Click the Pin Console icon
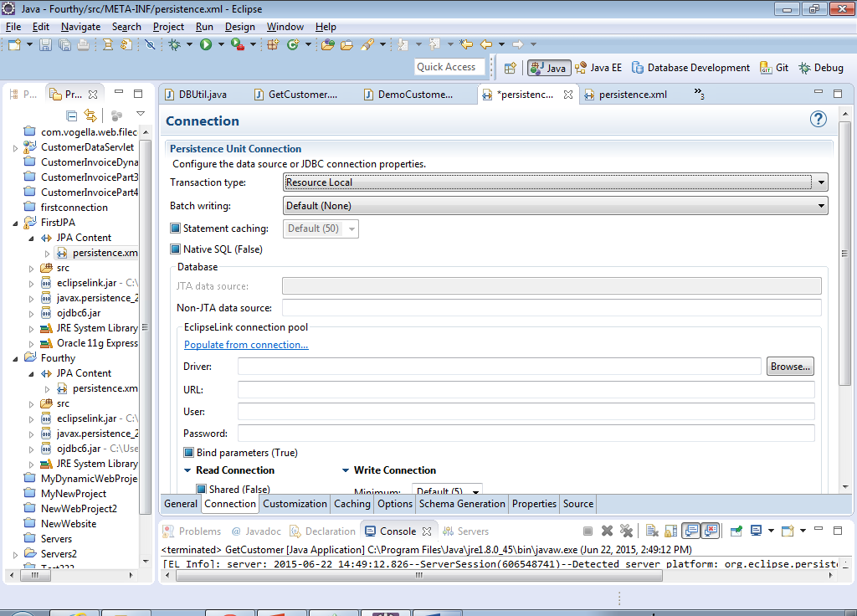This screenshot has width=857, height=616. (736, 531)
